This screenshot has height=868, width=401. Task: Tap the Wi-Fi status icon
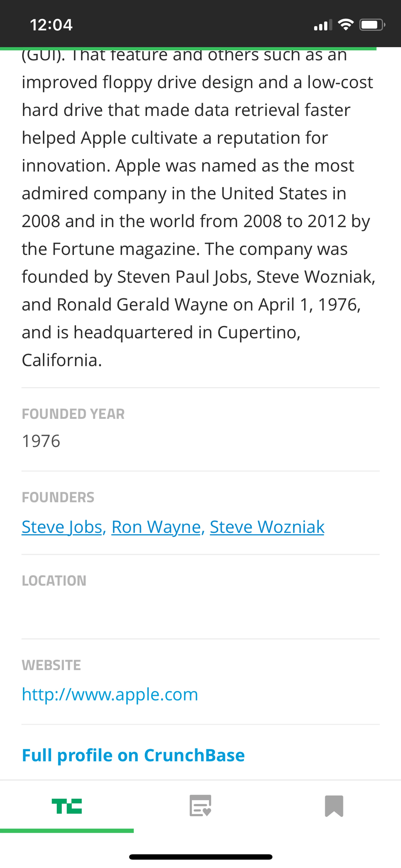[x=345, y=25]
